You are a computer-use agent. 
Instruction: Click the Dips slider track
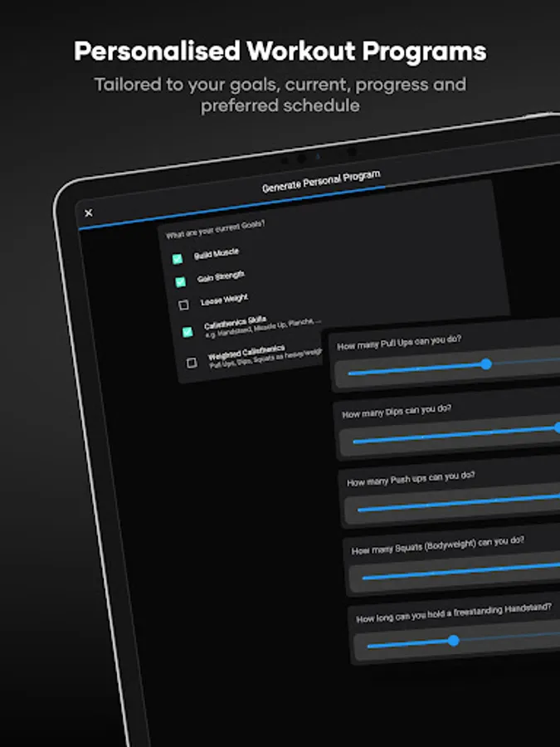point(455,434)
